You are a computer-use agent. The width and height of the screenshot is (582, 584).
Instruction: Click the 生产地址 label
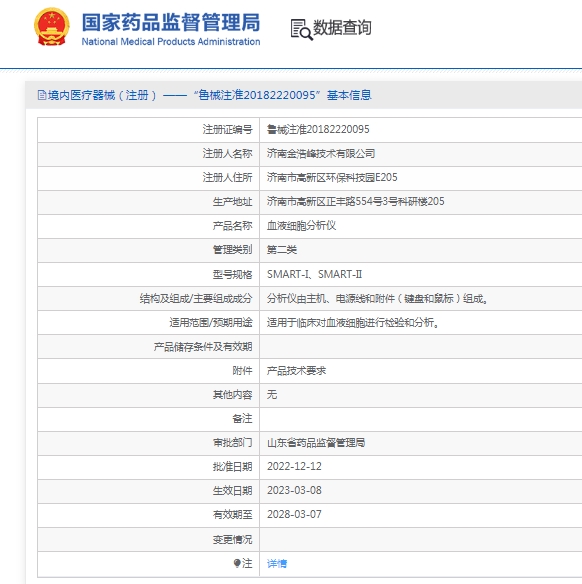[x=232, y=201]
